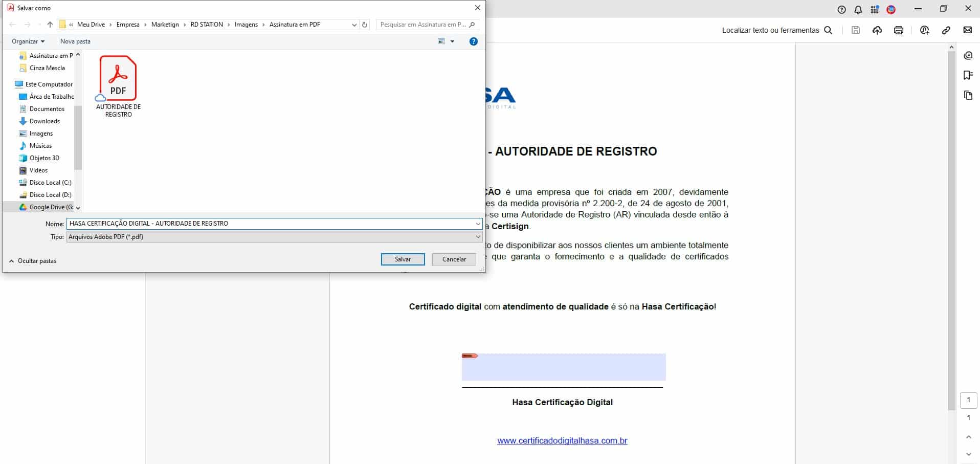Screen dimensions: 980x464
Task: Click the Acrobat document scrollbar up arrow
Action: click(x=951, y=47)
